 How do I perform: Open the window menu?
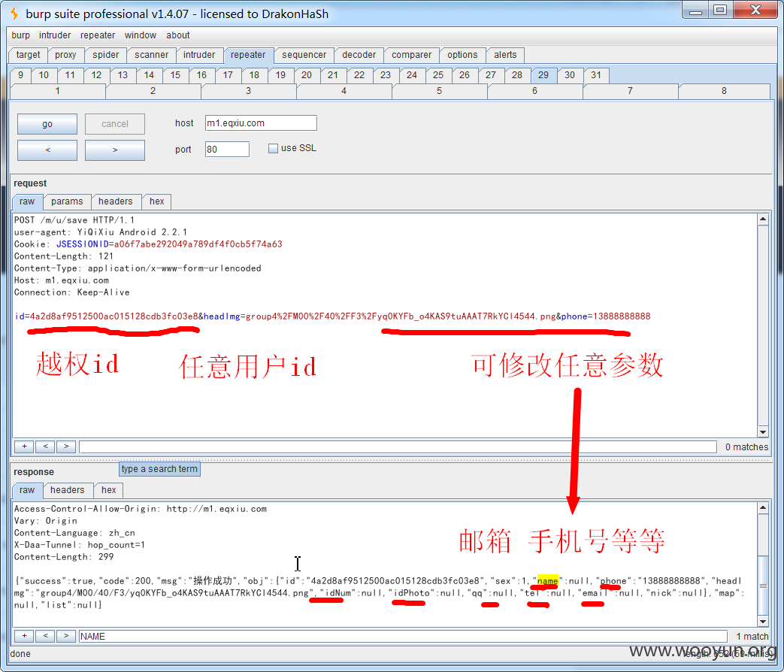[141, 35]
